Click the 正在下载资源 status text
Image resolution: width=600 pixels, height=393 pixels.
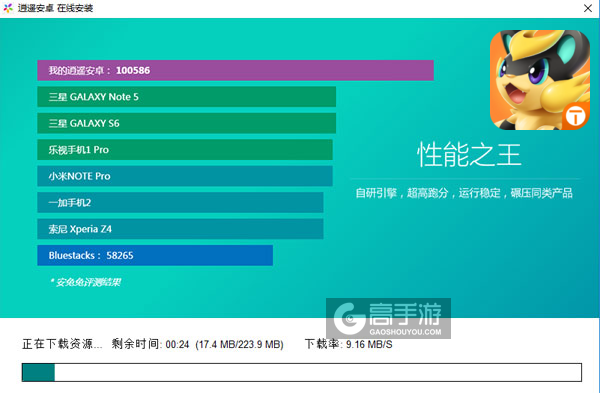click(62, 344)
